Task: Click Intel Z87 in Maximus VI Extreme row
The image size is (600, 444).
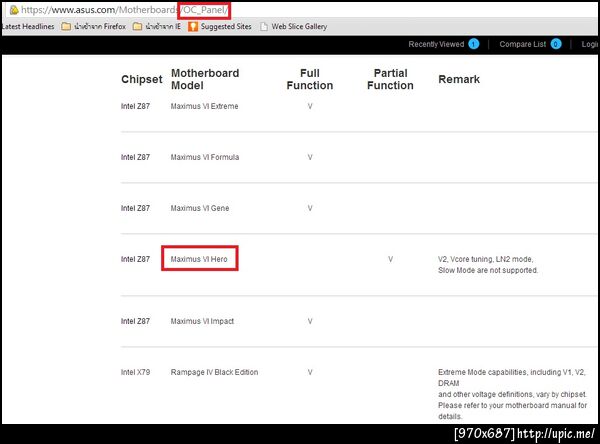Action: click(135, 106)
